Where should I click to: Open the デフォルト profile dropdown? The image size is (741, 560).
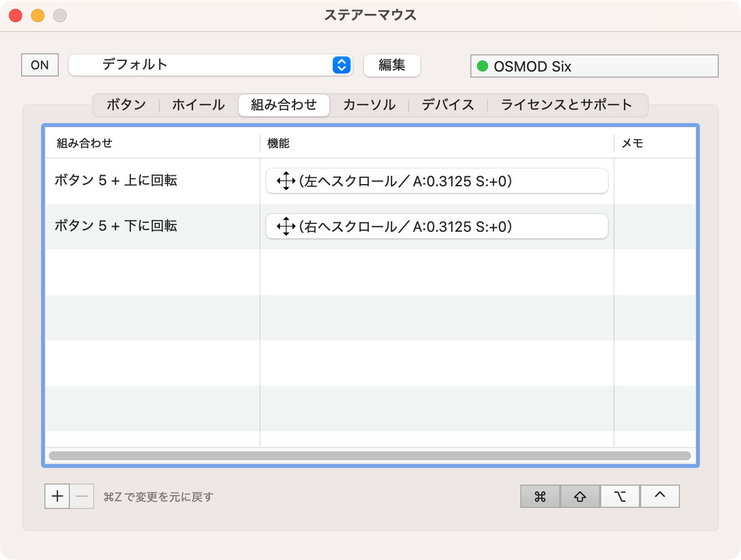[x=211, y=65]
